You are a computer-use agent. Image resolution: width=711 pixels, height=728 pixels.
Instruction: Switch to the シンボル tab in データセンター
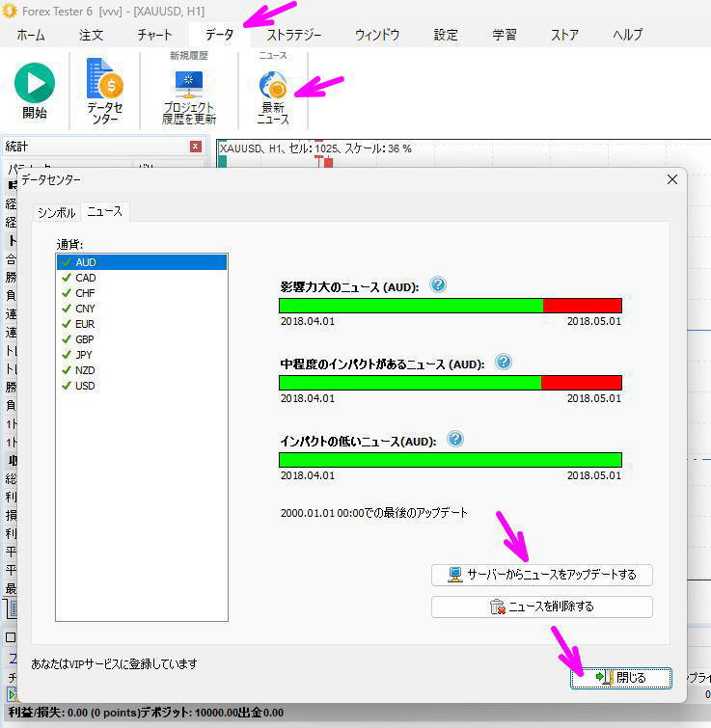point(57,213)
